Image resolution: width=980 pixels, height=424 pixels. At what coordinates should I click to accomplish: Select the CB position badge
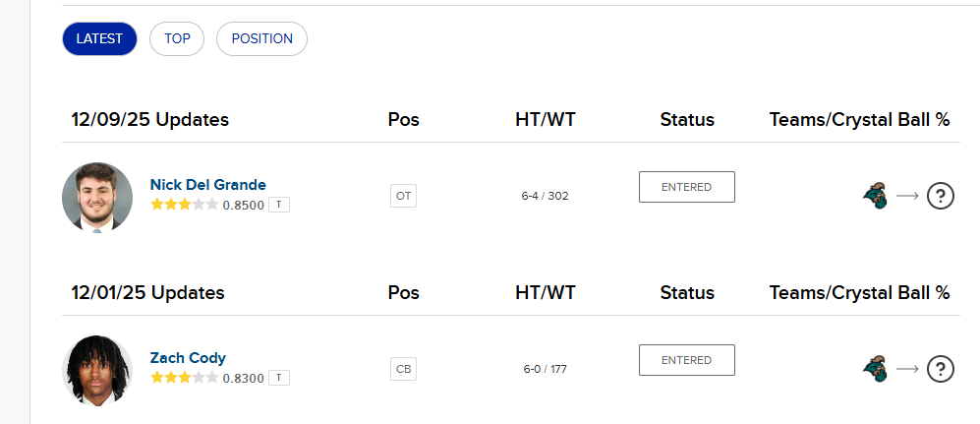click(403, 369)
